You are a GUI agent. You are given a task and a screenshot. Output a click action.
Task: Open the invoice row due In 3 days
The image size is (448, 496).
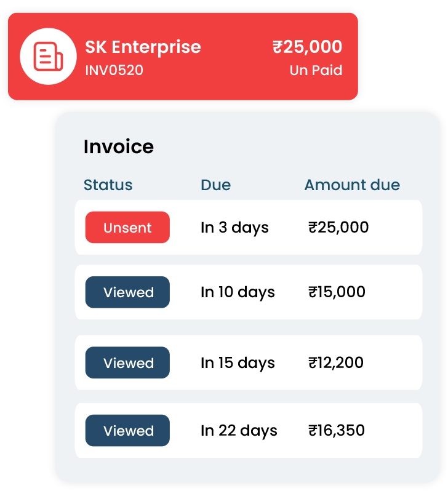click(249, 228)
